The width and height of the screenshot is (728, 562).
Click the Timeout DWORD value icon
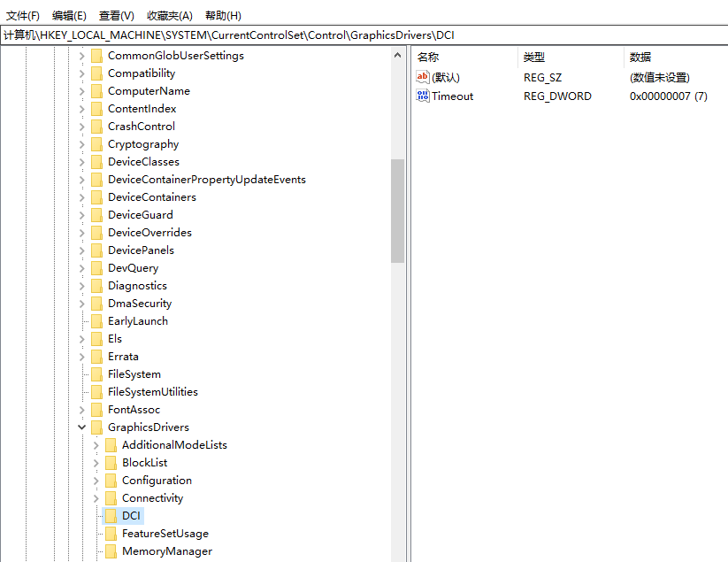(x=423, y=96)
